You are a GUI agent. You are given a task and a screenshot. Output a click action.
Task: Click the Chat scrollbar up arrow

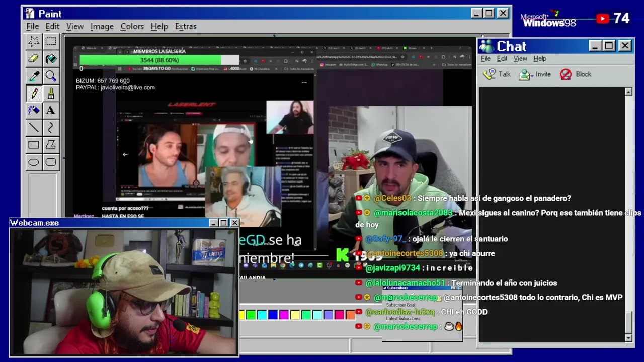point(628,92)
